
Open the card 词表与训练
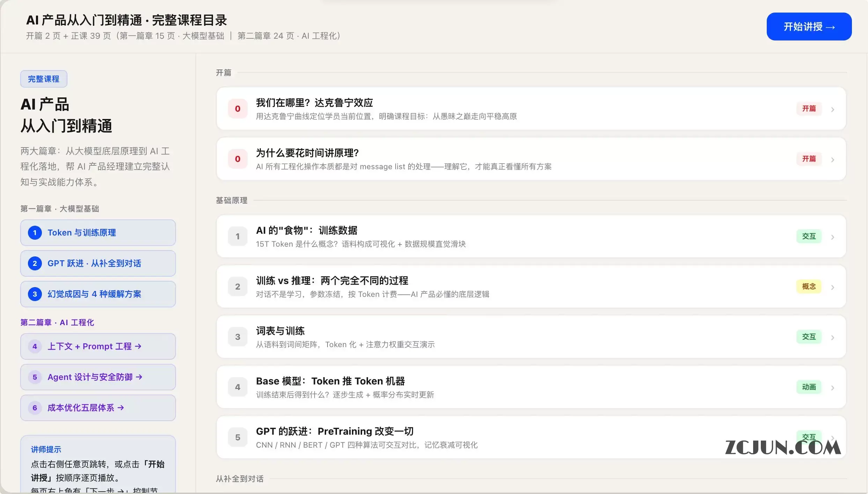[x=531, y=337]
